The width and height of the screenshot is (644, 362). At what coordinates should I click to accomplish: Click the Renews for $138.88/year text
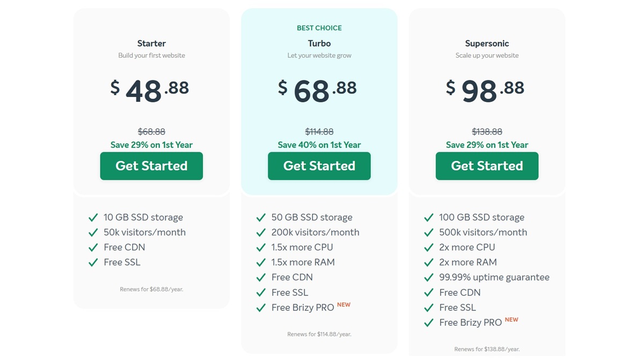click(x=487, y=349)
